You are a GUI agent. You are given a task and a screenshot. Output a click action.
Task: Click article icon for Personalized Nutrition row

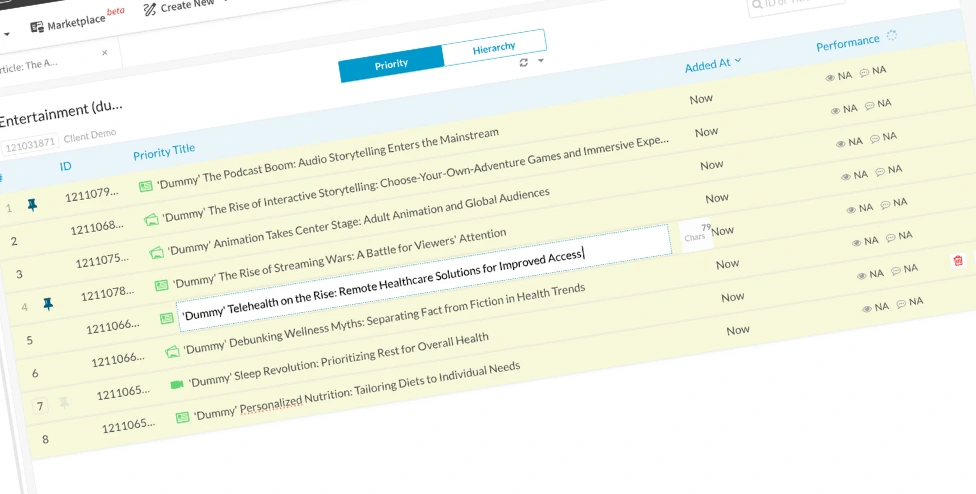click(182, 417)
